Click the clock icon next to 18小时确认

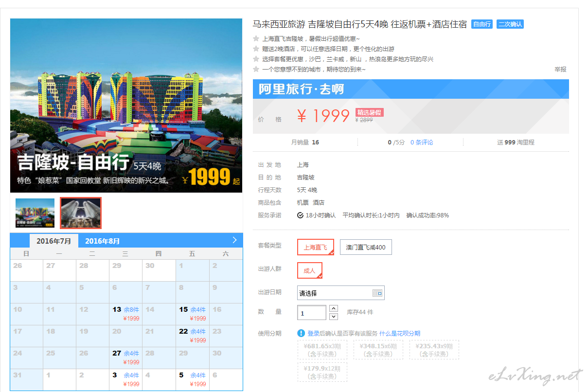(x=301, y=215)
